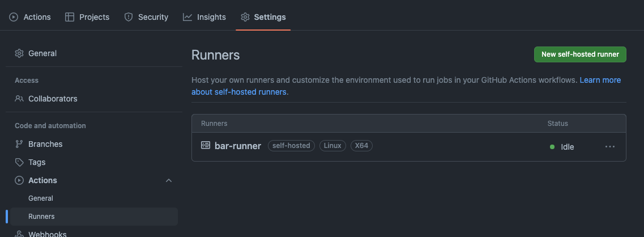Click New self-hosted runner button
The image size is (644, 237).
580,54
